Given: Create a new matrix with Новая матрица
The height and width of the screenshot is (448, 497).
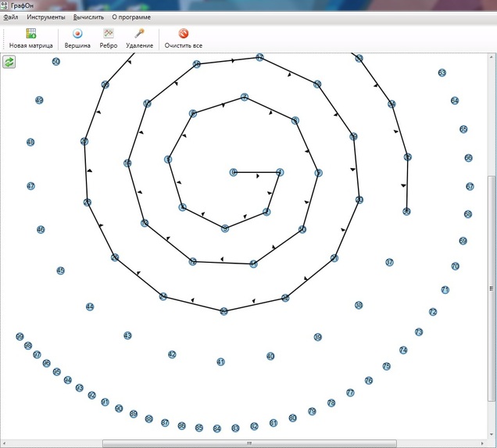Looking at the screenshot, I should 30,38.
